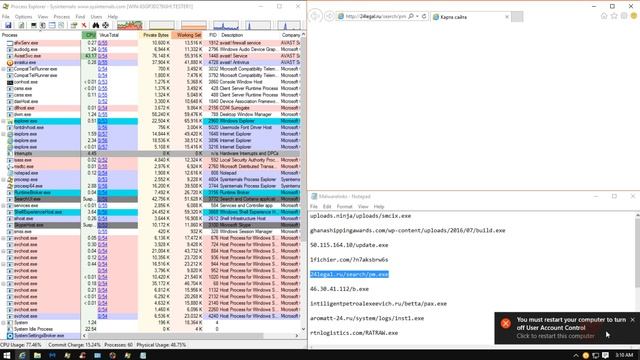Viewport: 640px width, 360px height.
Task: Select the notepad.exe process row
Action: tap(150, 173)
